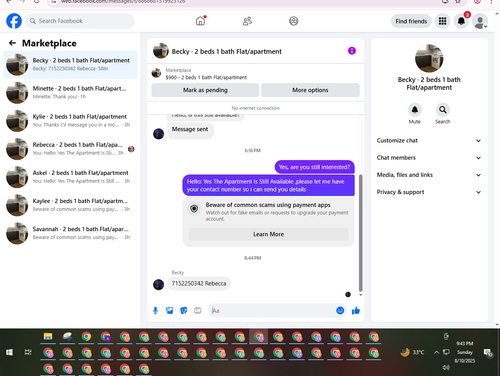Expand Chat members section
Image resolution: width=500 pixels, height=376 pixels.
(x=429, y=158)
